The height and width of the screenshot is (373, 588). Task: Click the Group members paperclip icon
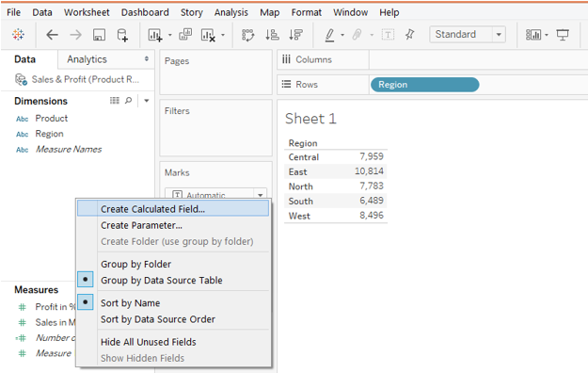(357, 35)
